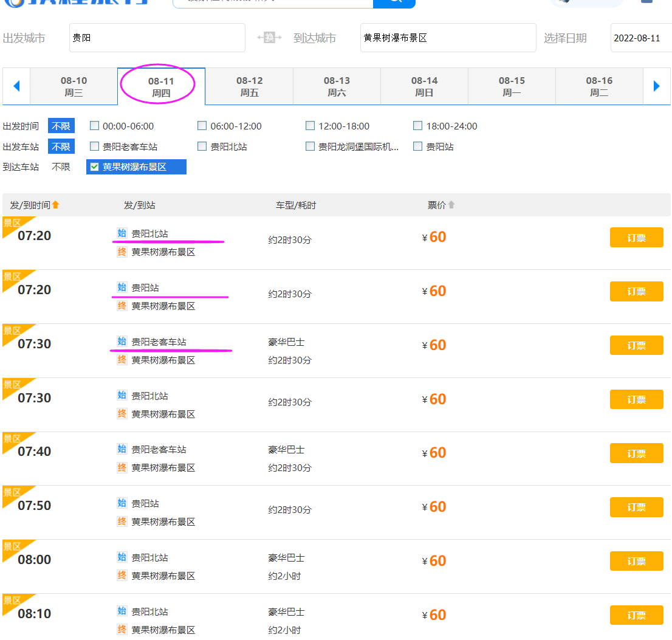
Task: Tick the 贵阳北站 departure station filter checkbox
Action: tap(202, 146)
